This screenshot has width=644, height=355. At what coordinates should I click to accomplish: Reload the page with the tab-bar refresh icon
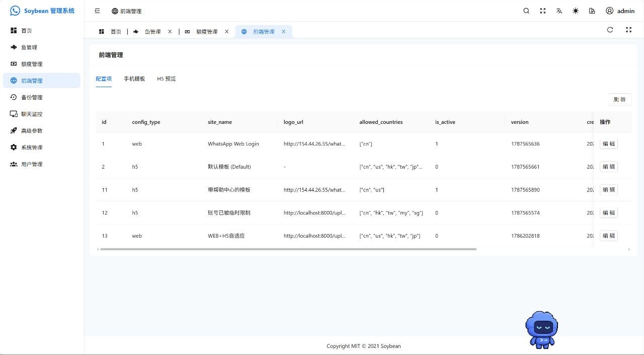click(610, 30)
